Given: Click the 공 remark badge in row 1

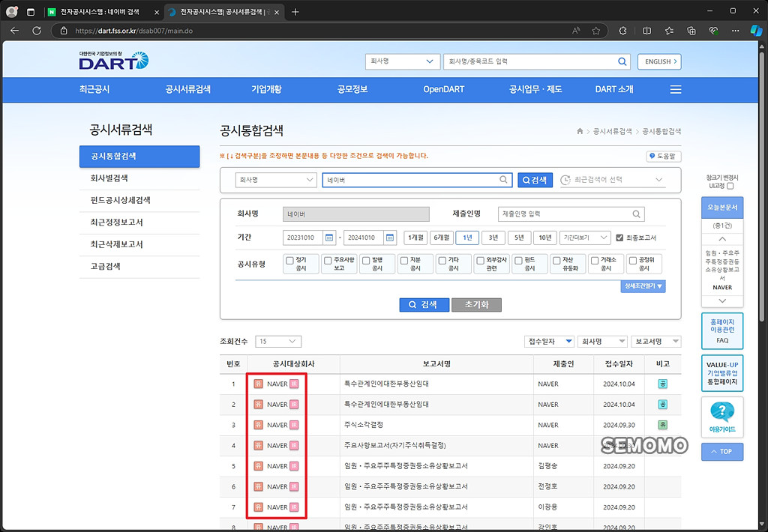Looking at the screenshot, I should [x=662, y=384].
